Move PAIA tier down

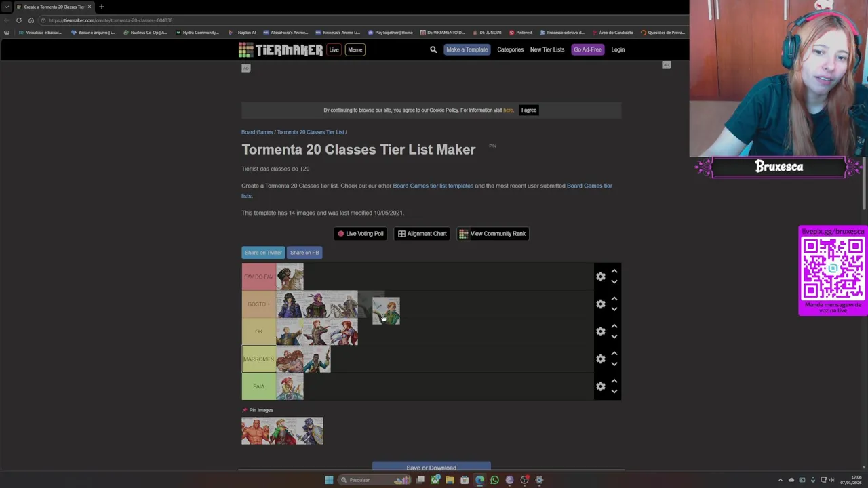614,392
